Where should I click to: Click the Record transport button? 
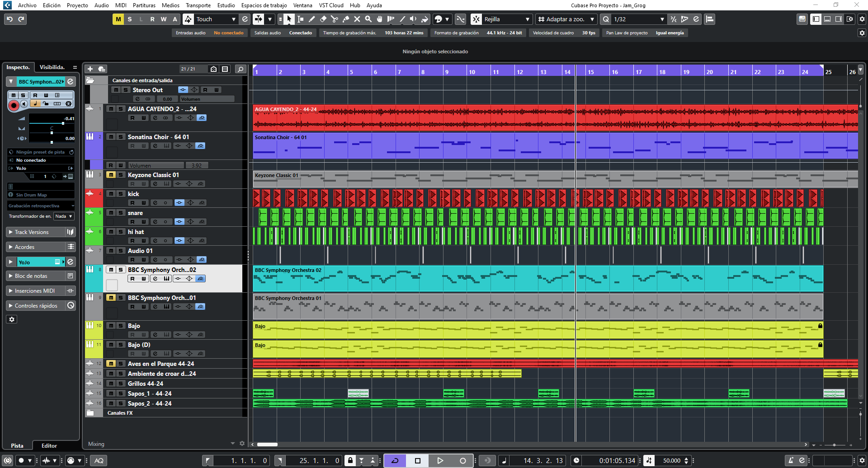pyautogui.click(x=462, y=460)
